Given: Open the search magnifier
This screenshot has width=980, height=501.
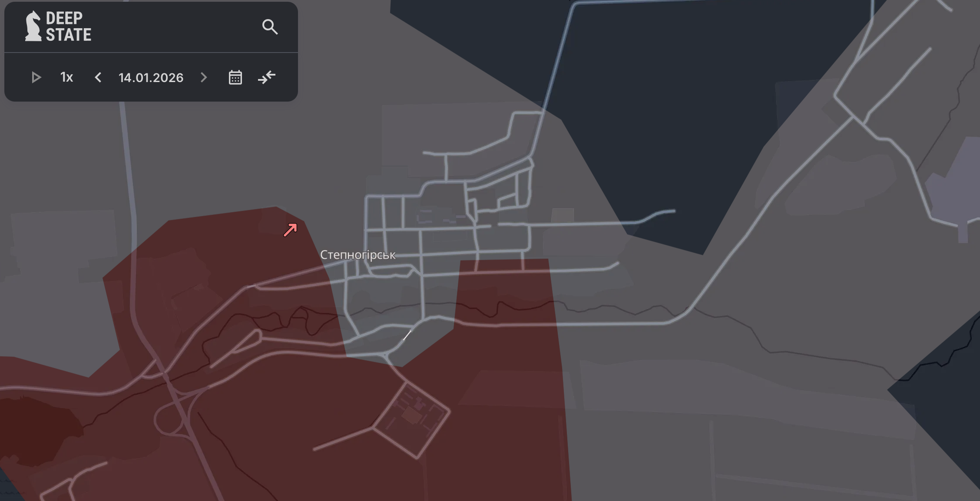Looking at the screenshot, I should pyautogui.click(x=270, y=27).
